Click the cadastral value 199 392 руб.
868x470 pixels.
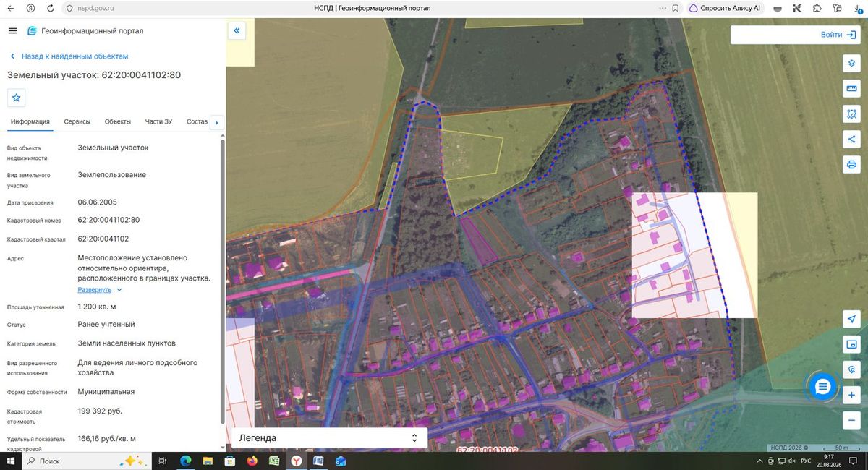click(x=100, y=411)
